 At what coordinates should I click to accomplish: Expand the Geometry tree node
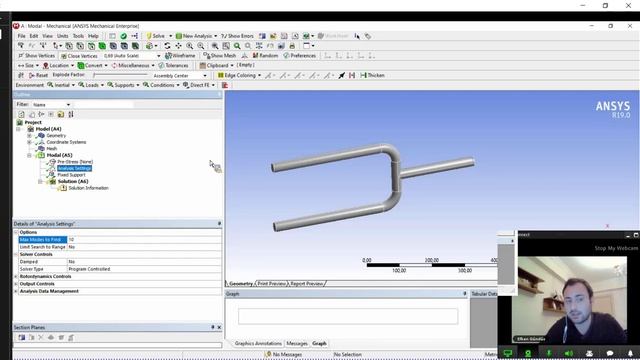coord(29,136)
